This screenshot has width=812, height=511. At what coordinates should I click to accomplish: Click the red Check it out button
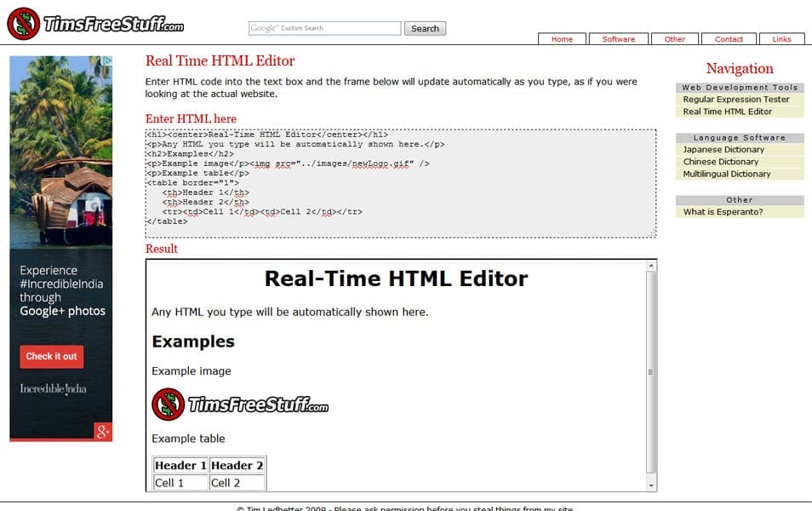click(51, 357)
